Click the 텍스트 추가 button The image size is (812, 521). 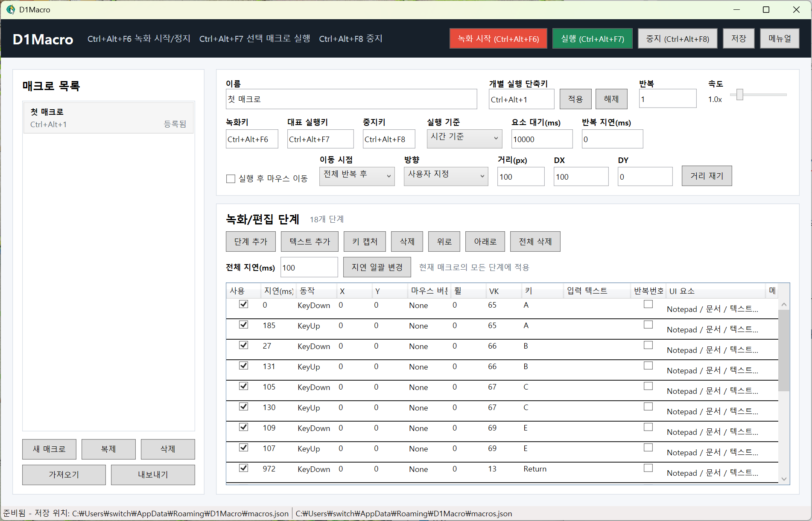(x=310, y=242)
